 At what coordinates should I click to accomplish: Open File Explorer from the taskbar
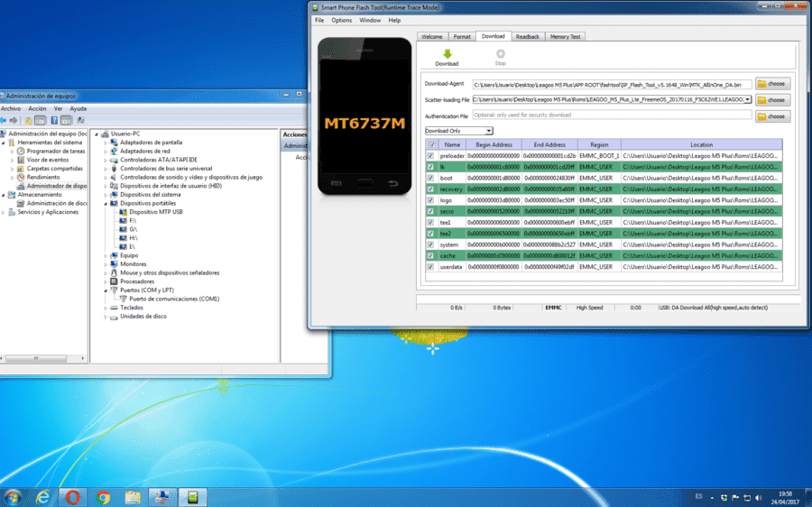pos(133,498)
